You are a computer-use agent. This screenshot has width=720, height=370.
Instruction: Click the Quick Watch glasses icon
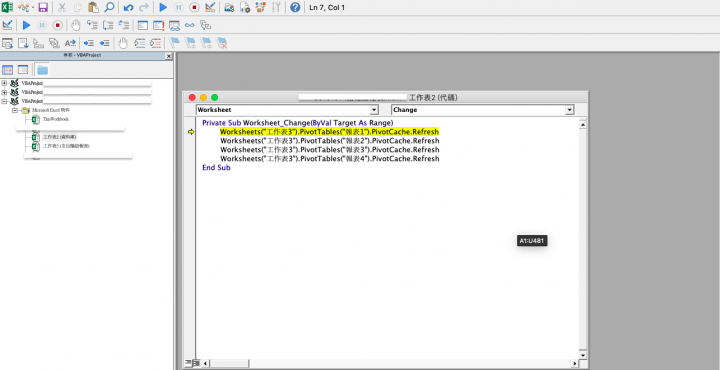coord(190,25)
